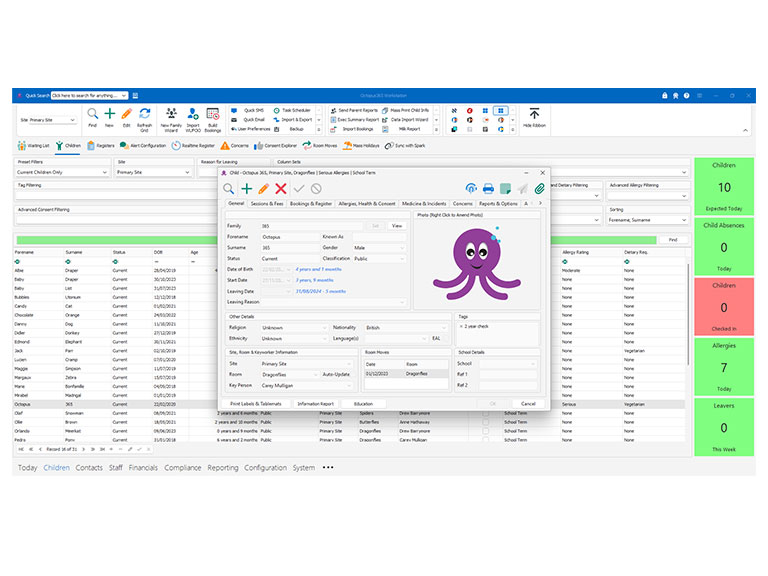Switch to the Sessions & Fees tab
The width and height of the screenshot is (768, 576).
[267, 203]
